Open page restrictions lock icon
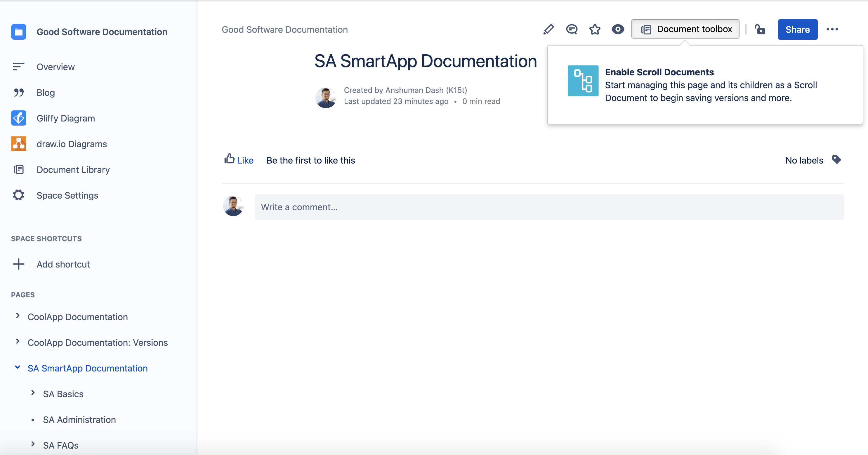Viewport: 868px width, 455px height. pos(759,29)
